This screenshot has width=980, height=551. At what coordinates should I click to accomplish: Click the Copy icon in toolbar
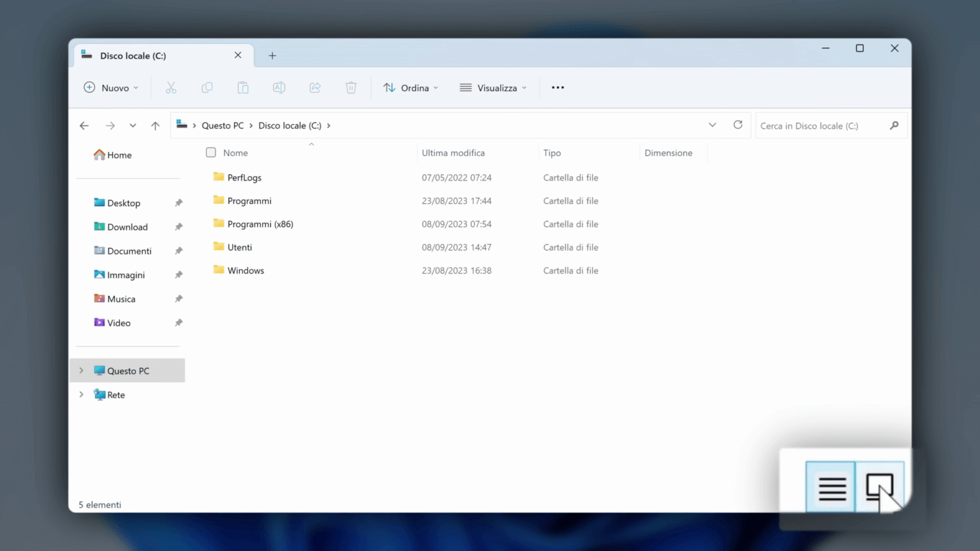point(207,88)
